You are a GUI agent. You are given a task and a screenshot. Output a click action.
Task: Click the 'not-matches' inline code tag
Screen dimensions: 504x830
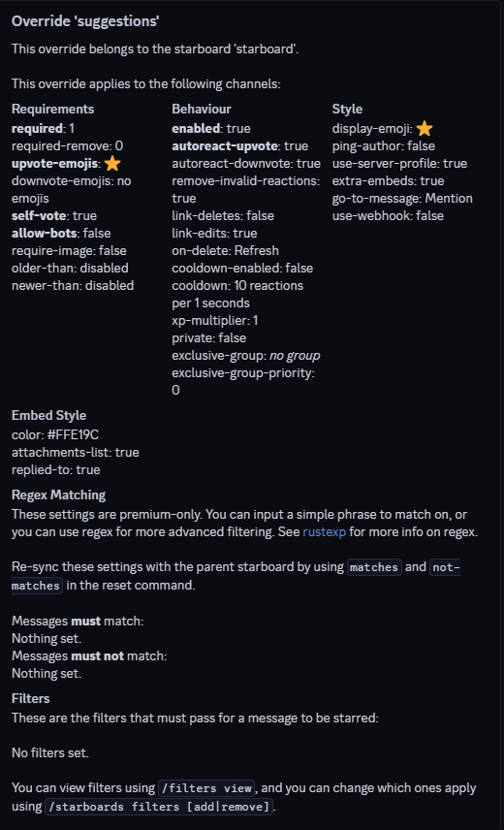[236, 576]
